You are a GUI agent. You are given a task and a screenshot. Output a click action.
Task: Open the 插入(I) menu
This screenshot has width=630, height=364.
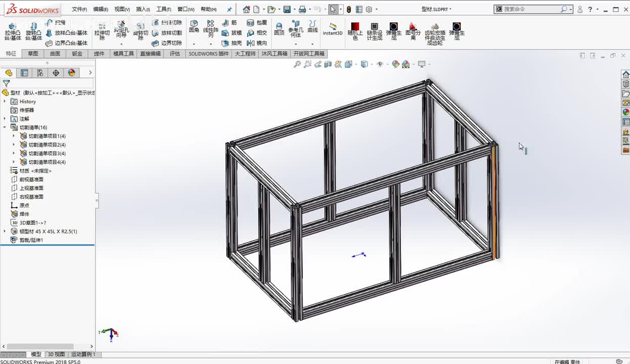[x=143, y=9]
